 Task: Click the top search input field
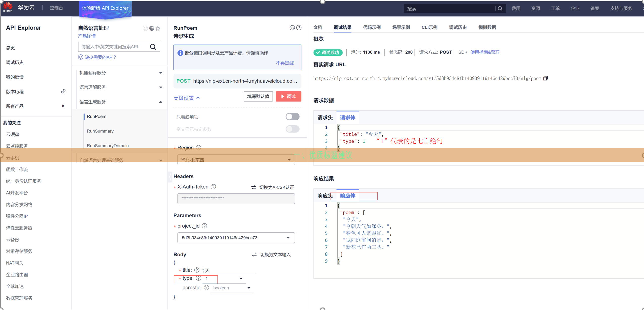tap(449, 8)
